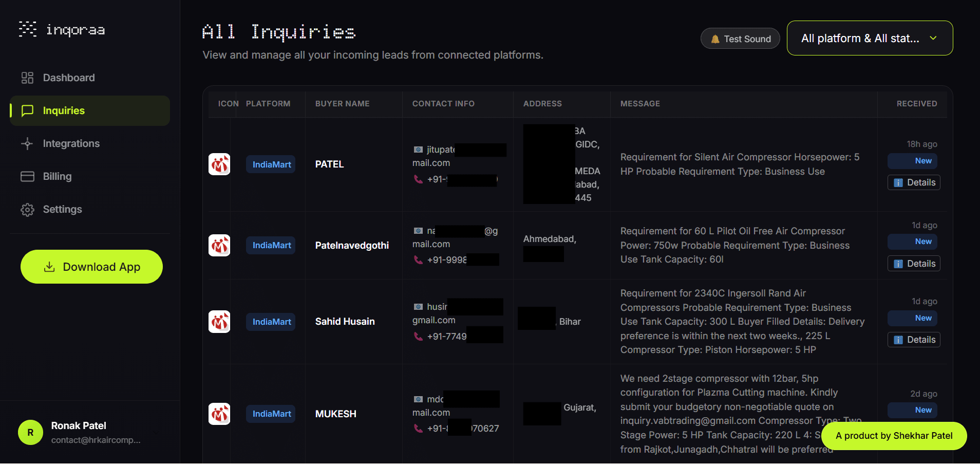The height and width of the screenshot is (465, 980).
Task: Open the Billing card icon
Action: pos(27,176)
